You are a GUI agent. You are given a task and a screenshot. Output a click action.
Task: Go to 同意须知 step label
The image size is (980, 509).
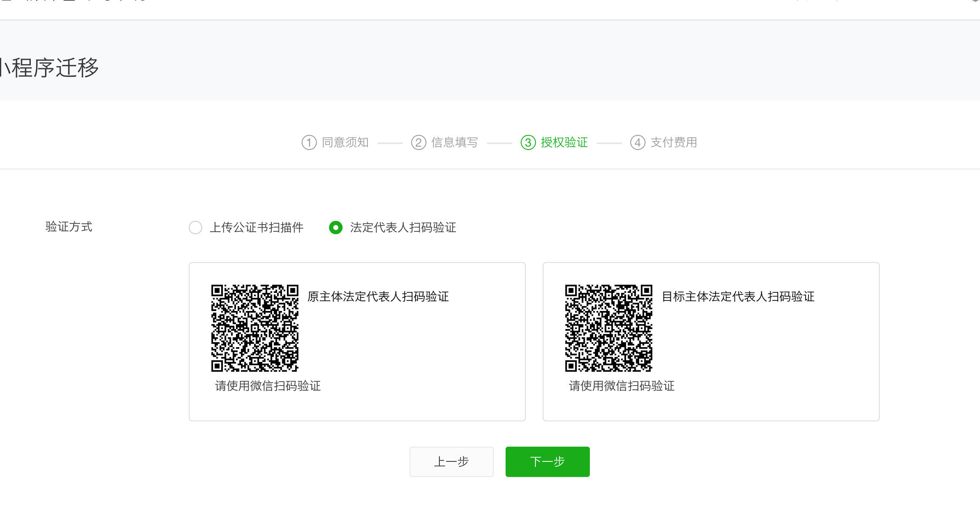(x=345, y=142)
